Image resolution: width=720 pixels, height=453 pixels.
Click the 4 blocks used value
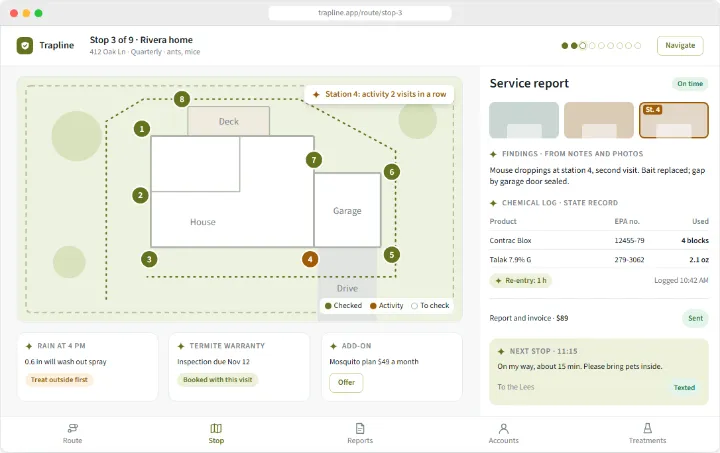click(695, 241)
